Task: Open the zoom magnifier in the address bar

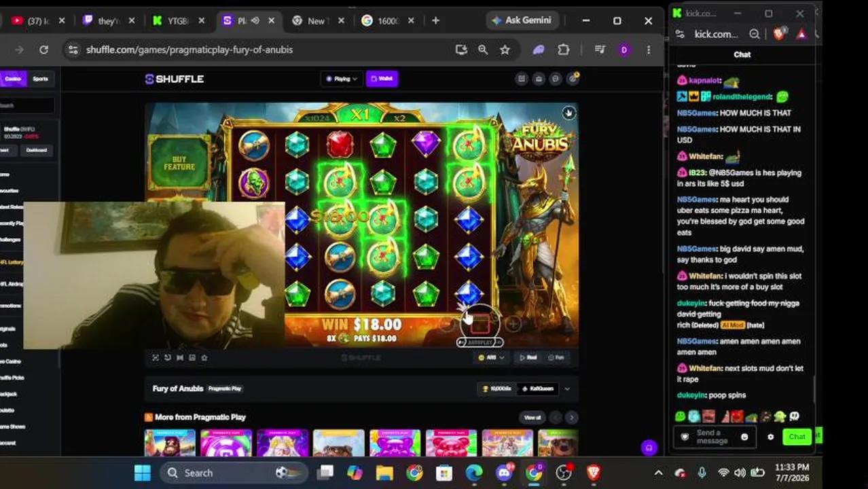Action: [x=483, y=50]
